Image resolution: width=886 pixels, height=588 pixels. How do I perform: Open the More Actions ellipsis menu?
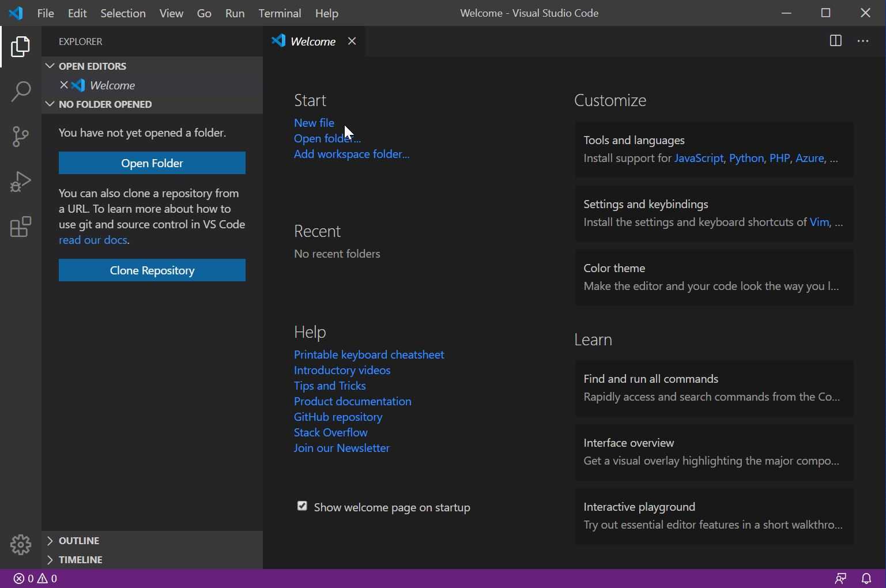[863, 41]
